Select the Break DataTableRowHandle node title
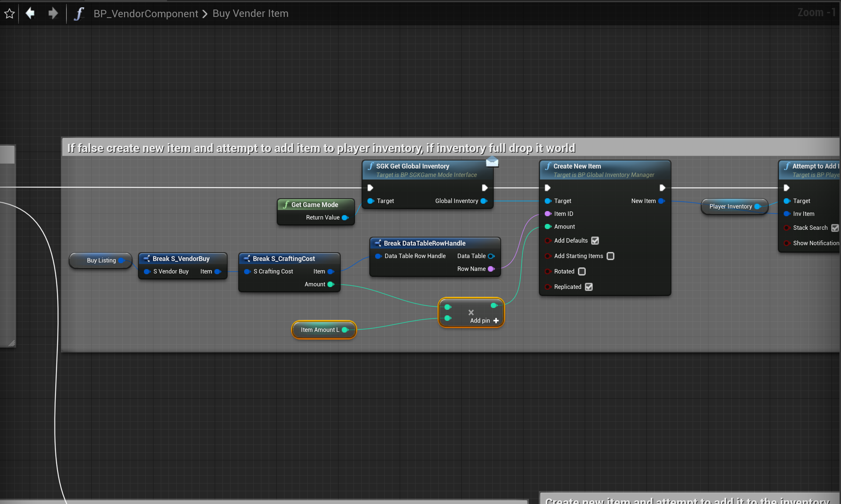 424,243
